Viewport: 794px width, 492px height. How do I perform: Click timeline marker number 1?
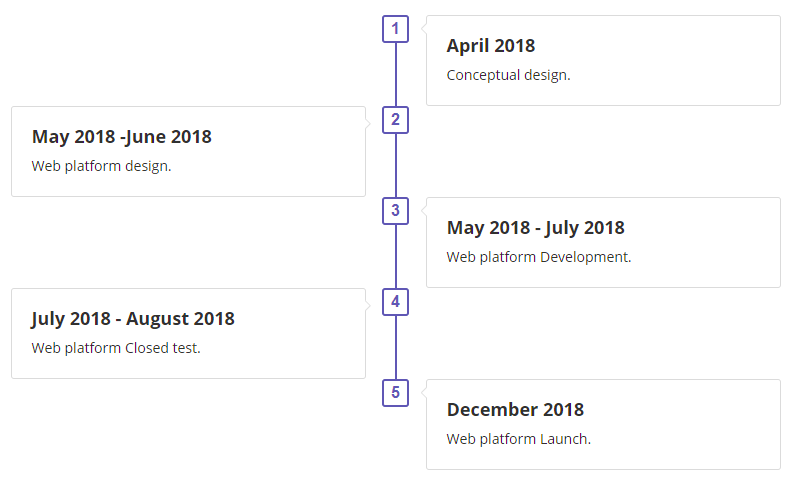click(395, 29)
